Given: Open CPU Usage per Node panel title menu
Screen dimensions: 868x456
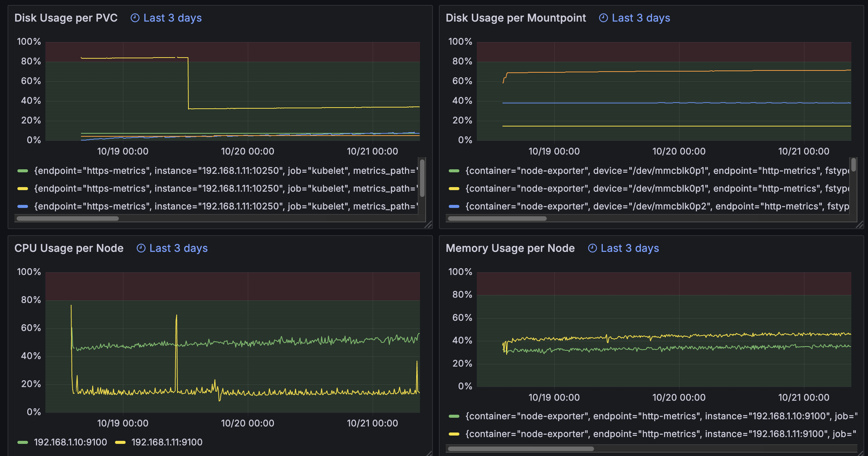Looking at the screenshot, I should [69, 248].
